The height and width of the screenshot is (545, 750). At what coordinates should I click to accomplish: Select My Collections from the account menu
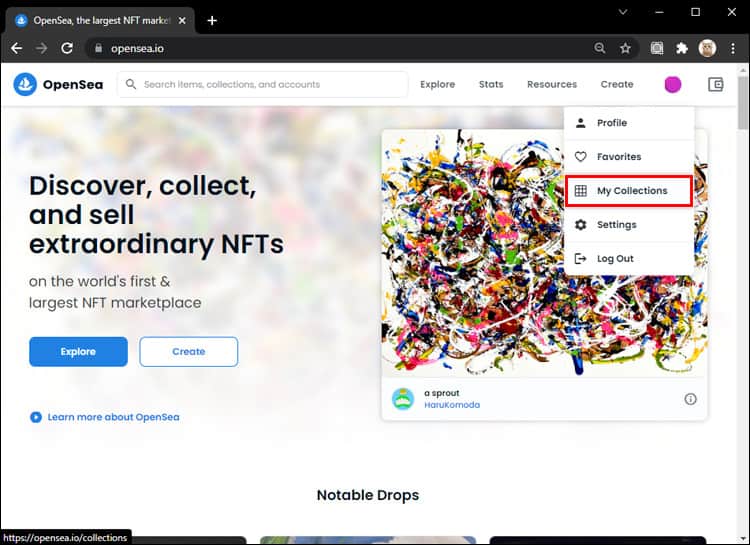point(629,191)
